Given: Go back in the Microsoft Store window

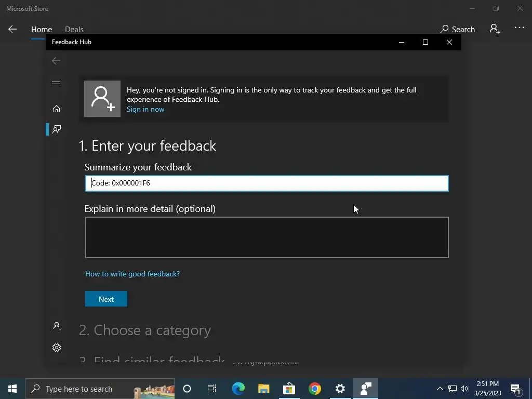Looking at the screenshot, I should [12, 29].
